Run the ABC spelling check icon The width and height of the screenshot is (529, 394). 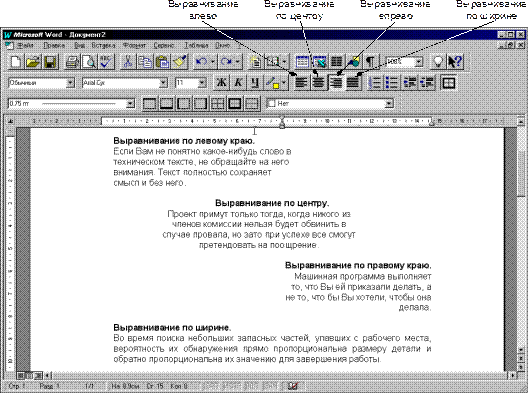pos(106,62)
